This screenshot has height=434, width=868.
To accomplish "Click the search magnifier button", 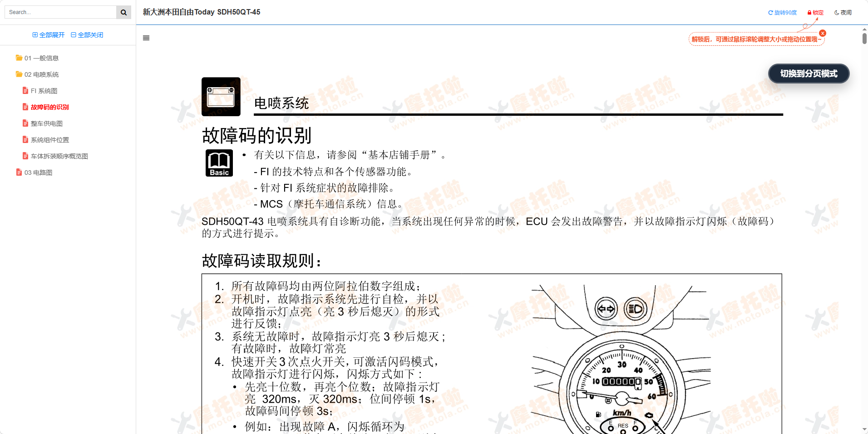I will click(x=123, y=12).
